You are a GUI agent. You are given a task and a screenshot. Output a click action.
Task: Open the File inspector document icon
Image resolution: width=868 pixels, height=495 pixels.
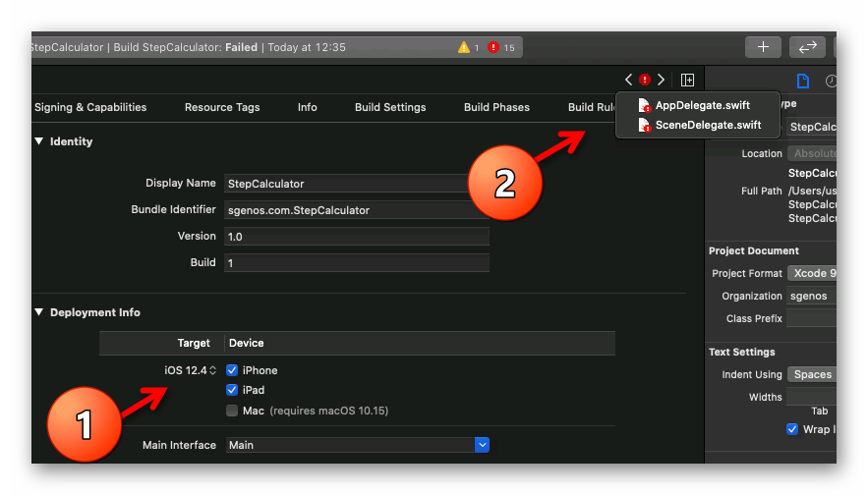pyautogui.click(x=803, y=81)
